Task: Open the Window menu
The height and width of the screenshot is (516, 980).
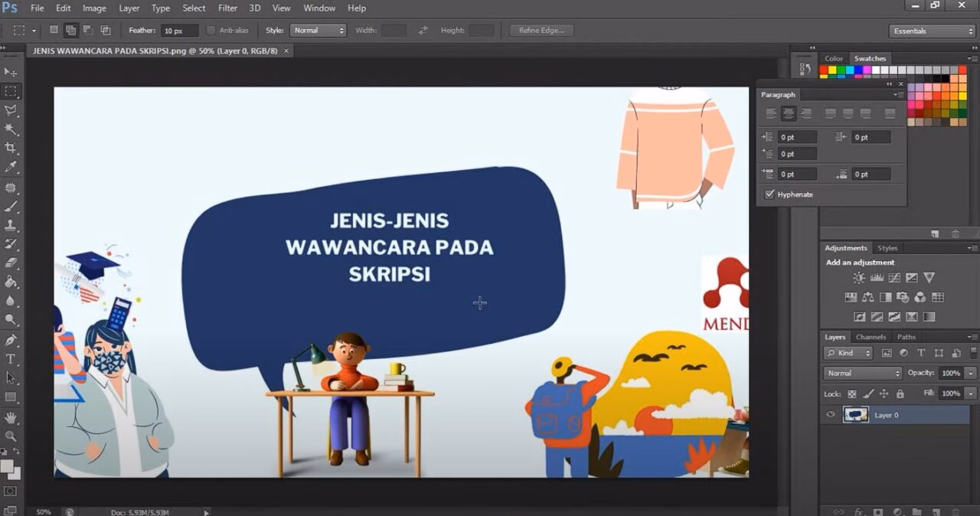Action: pyautogui.click(x=319, y=8)
